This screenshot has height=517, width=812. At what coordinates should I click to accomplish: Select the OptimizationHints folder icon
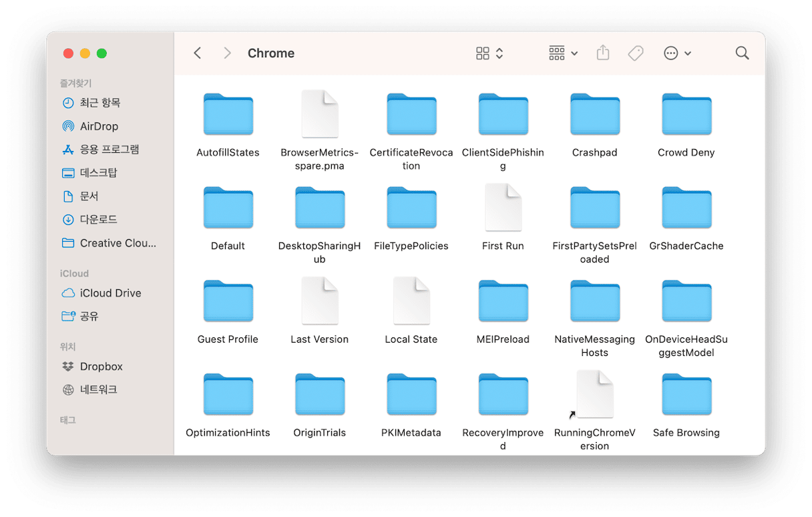pyautogui.click(x=228, y=395)
